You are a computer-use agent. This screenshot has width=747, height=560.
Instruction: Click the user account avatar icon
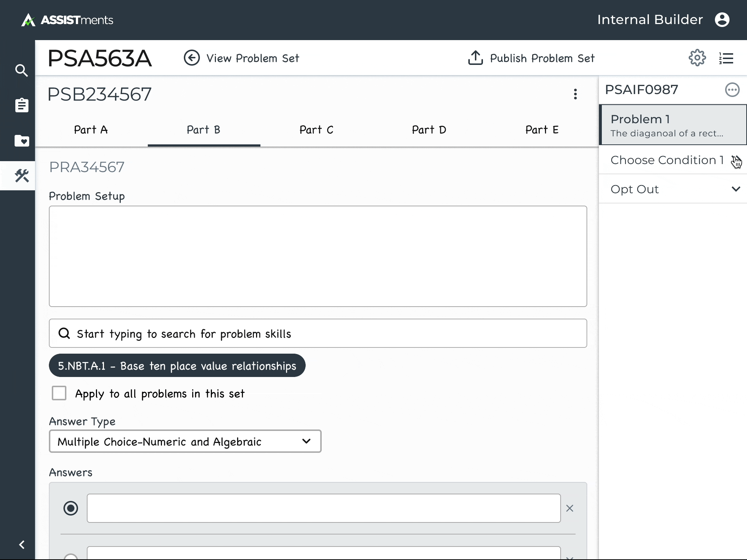[x=722, y=20]
